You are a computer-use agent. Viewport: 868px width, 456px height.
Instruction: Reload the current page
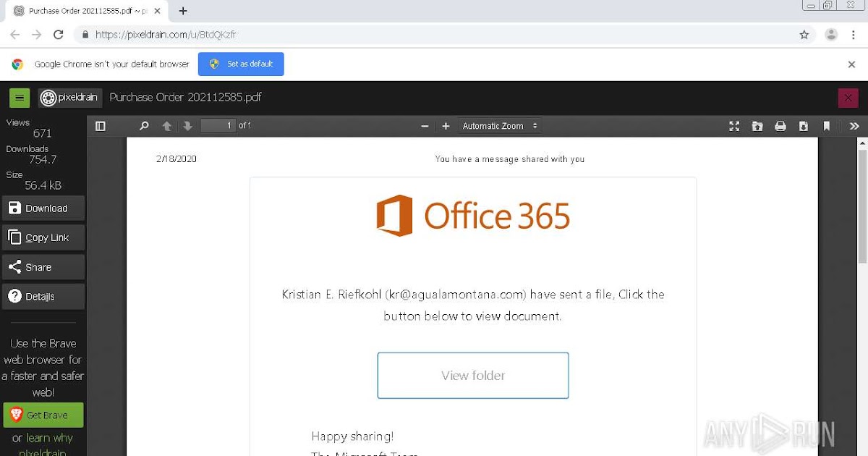(x=59, y=35)
